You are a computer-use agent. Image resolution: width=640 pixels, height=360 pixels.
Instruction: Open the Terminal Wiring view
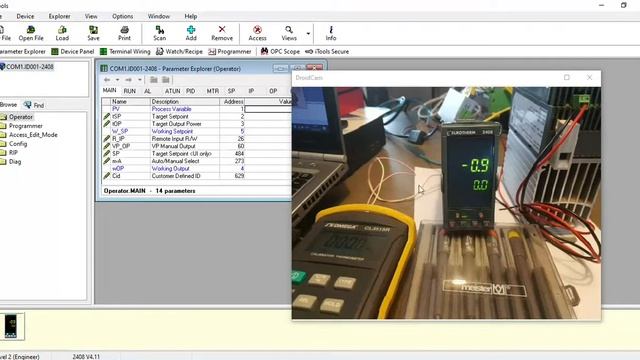click(125, 51)
